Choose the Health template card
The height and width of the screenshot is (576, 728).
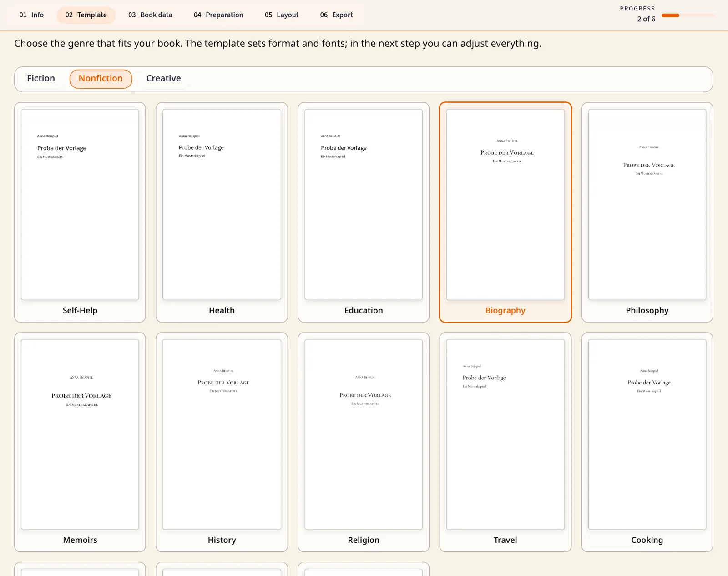coord(222,212)
